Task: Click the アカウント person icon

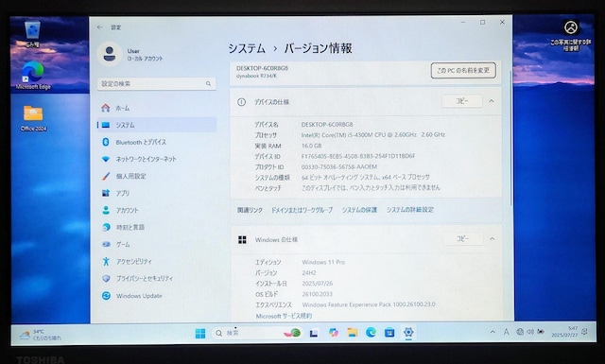Action: (106, 211)
